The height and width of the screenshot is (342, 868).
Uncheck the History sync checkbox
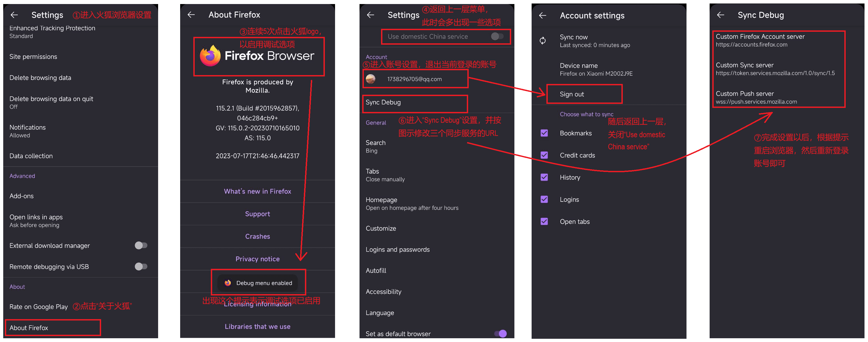(544, 177)
